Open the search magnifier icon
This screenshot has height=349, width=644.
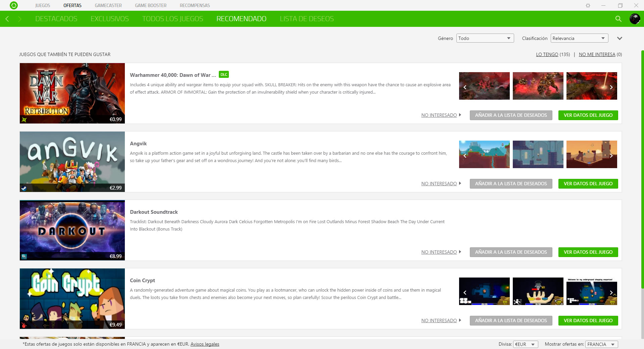pos(618,19)
